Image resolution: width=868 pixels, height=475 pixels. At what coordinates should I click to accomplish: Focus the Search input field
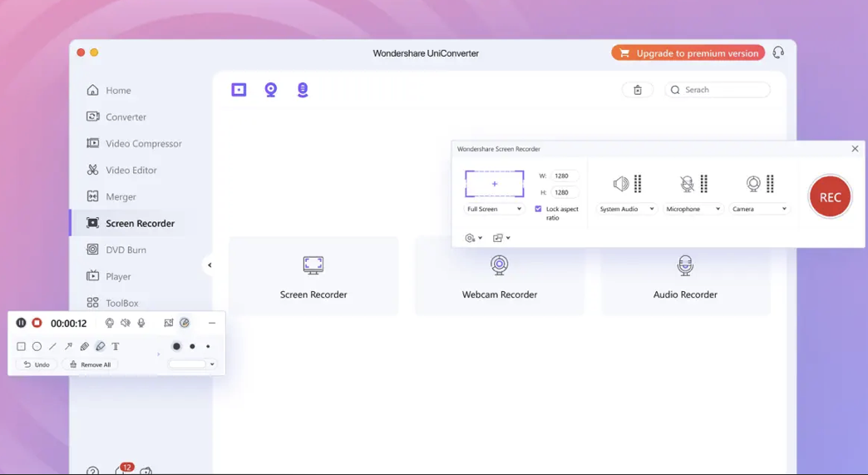coord(718,90)
